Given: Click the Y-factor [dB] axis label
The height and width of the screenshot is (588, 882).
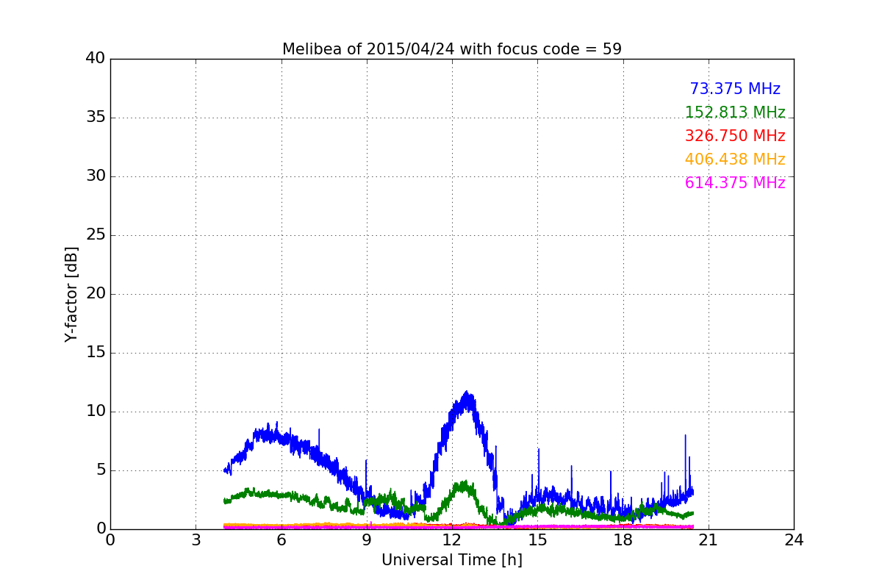Looking at the screenshot, I should coord(71,294).
